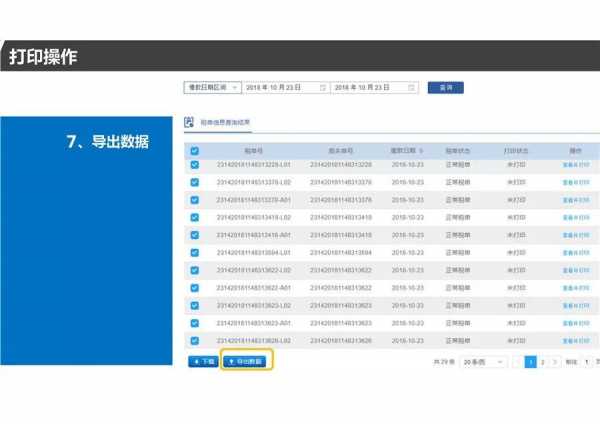The image size is (600, 424).
Task: Go to previous page arrow
Action: 518,361
